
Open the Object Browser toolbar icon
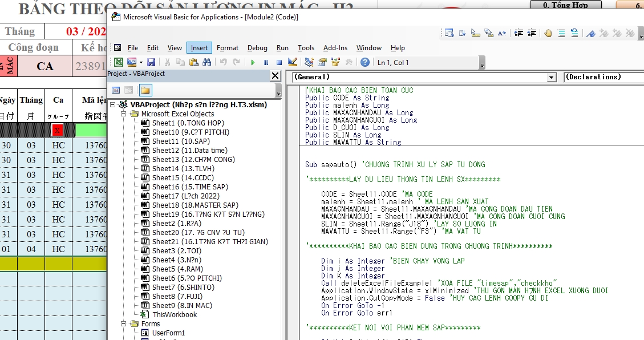click(335, 62)
